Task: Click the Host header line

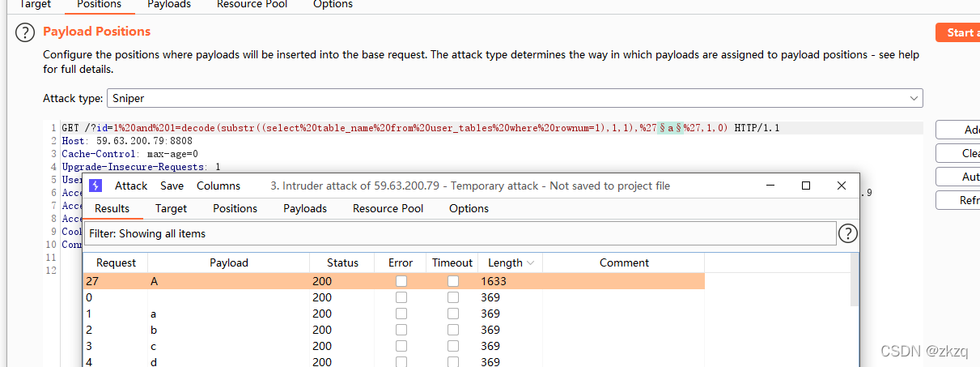Action: (127, 141)
